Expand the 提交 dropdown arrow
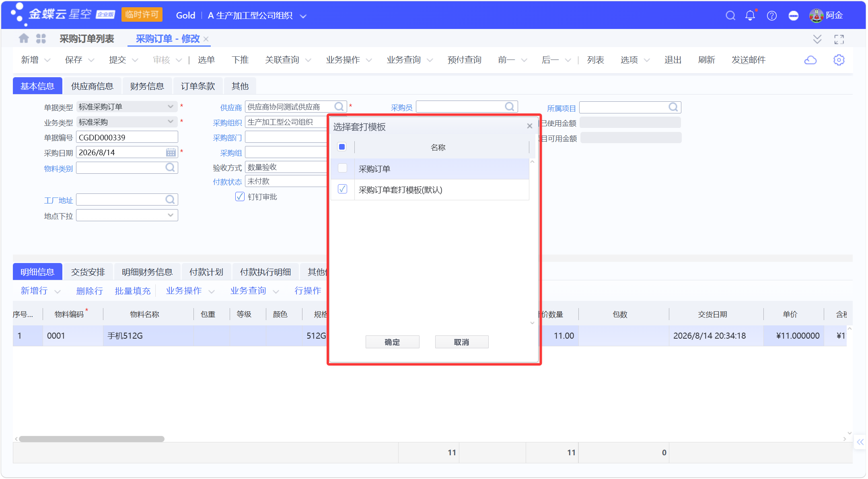The height and width of the screenshot is (479, 868). click(x=135, y=60)
